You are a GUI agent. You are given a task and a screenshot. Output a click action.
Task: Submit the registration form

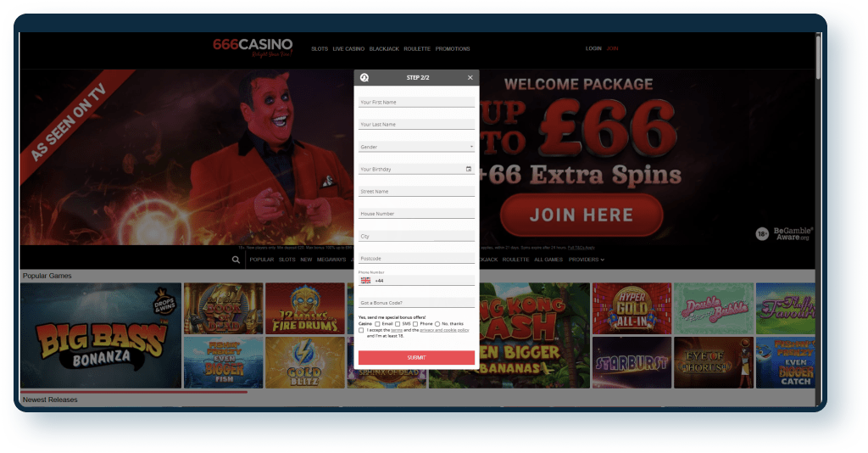pyautogui.click(x=416, y=357)
